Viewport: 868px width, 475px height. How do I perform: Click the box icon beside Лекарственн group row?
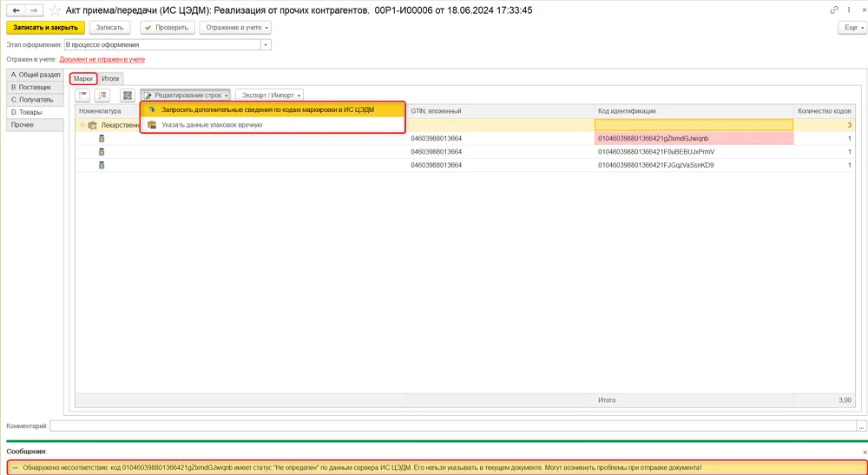coord(93,125)
